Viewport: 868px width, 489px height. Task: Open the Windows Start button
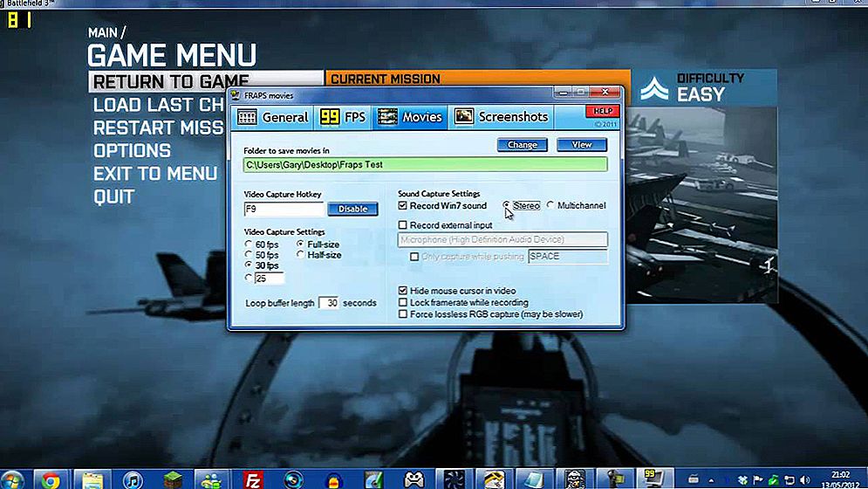coord(12,480)
